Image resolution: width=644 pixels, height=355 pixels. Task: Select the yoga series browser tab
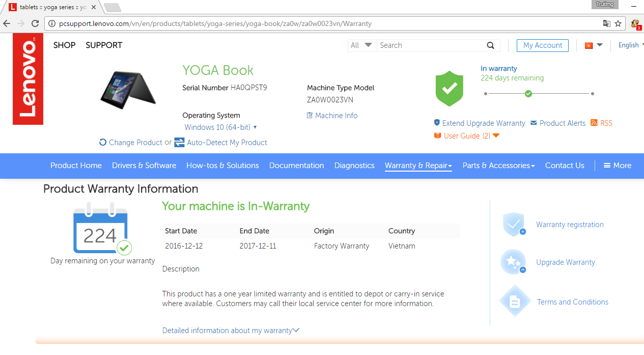coord(52,7)
